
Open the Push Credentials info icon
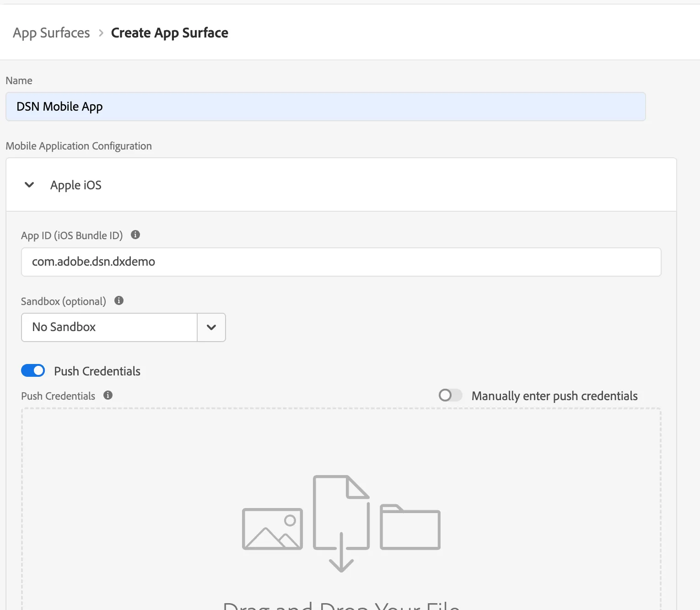coord(108,395)
